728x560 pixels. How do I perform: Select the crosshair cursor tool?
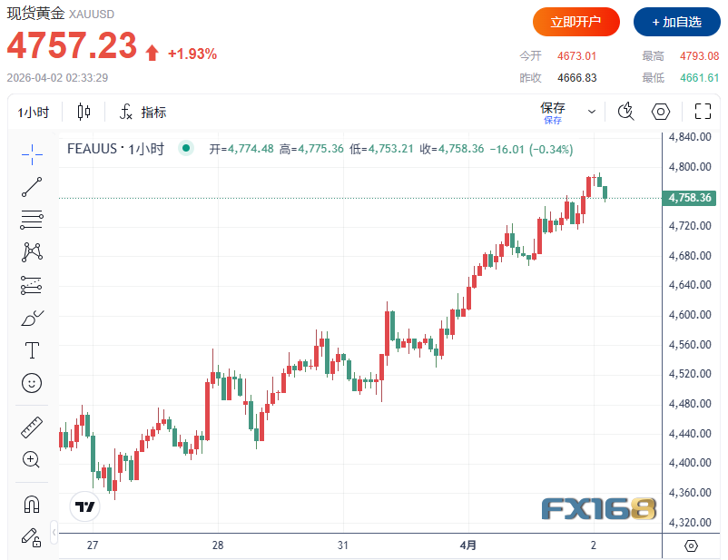tap(32, 154)
